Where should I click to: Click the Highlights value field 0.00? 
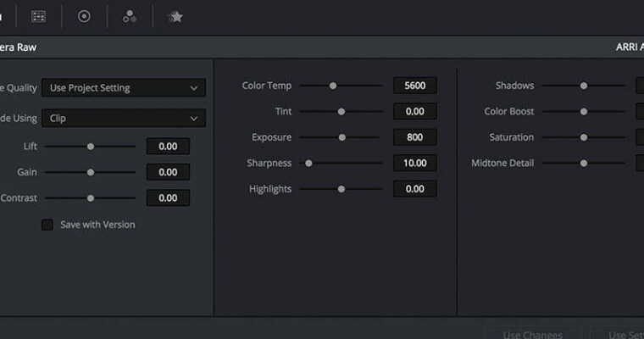click(x=415, y=189)
